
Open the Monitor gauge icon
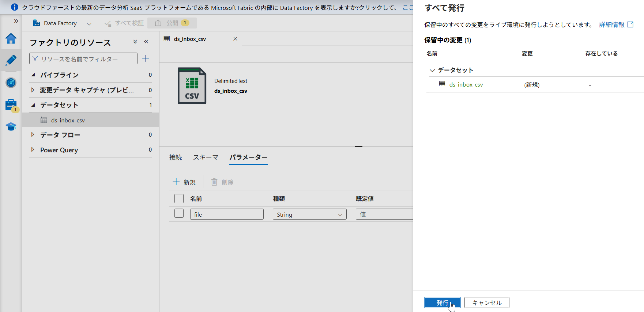tap(11, 83)
